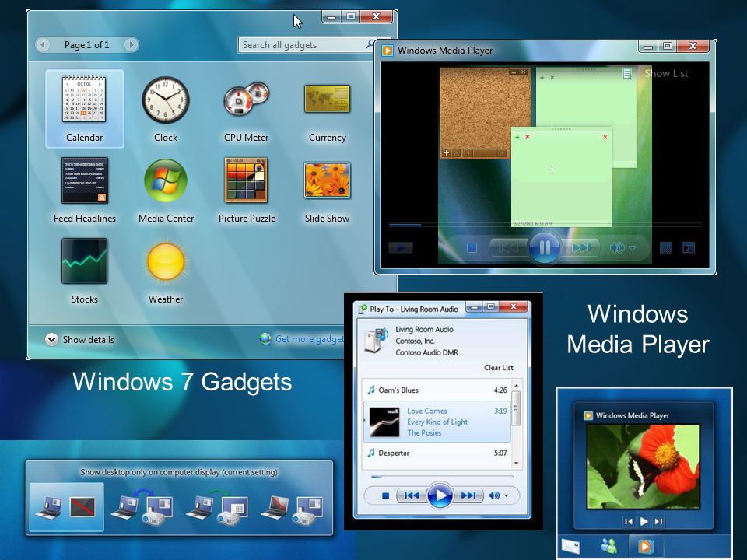Next button in taskbar preview
The image size is (747, 560).
pos(659,522)
